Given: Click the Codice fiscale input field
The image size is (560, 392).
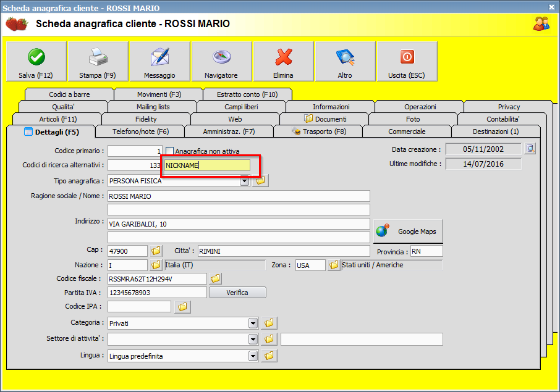Looking at the screenshot, I should pos(157,278).
